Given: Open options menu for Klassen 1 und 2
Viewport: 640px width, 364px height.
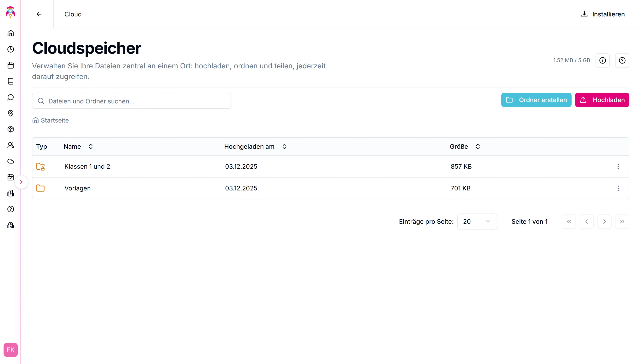Looking at the screenshot, I should coord(618,166).
